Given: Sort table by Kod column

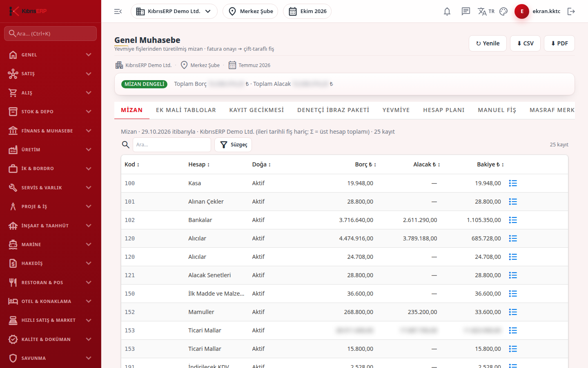Looking at the screenshot, I should coord(132,164).
